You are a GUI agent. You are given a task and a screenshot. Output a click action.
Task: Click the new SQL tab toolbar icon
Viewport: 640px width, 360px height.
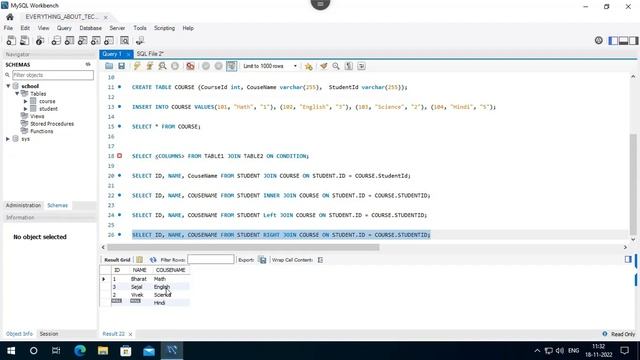(x=11, y=40)
